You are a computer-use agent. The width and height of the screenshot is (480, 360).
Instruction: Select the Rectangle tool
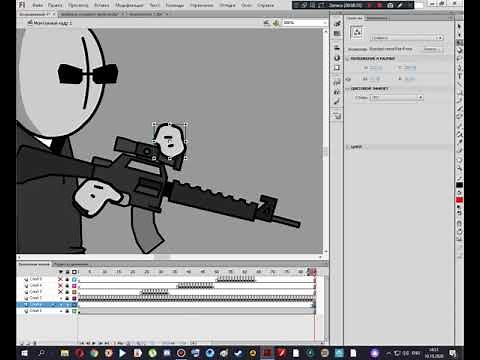click(x=459, y=92)
